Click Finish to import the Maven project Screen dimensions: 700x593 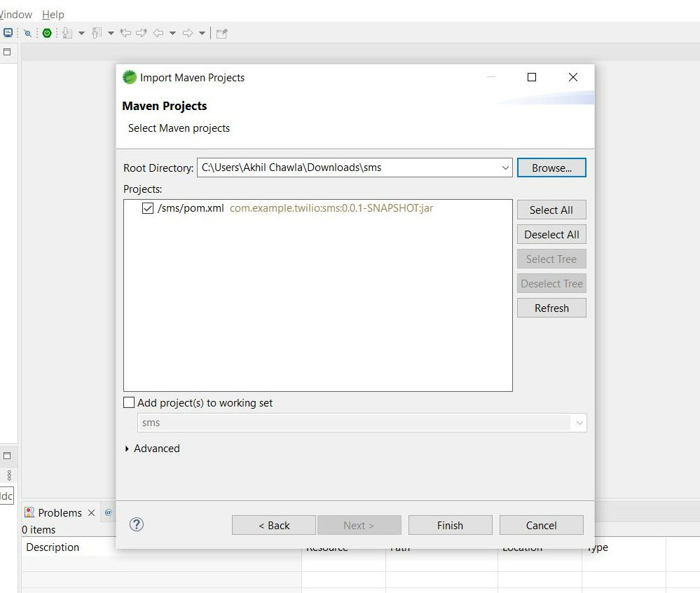click(x=450, y=524)
